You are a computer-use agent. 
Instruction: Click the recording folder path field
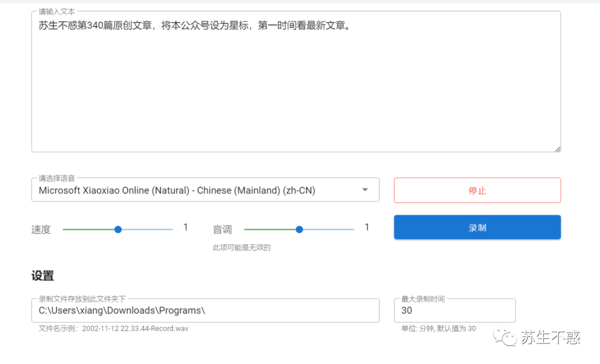205,311
